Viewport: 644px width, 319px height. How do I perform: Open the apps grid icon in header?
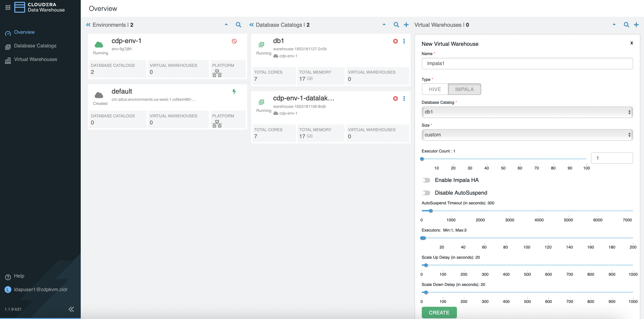point(8,7)
